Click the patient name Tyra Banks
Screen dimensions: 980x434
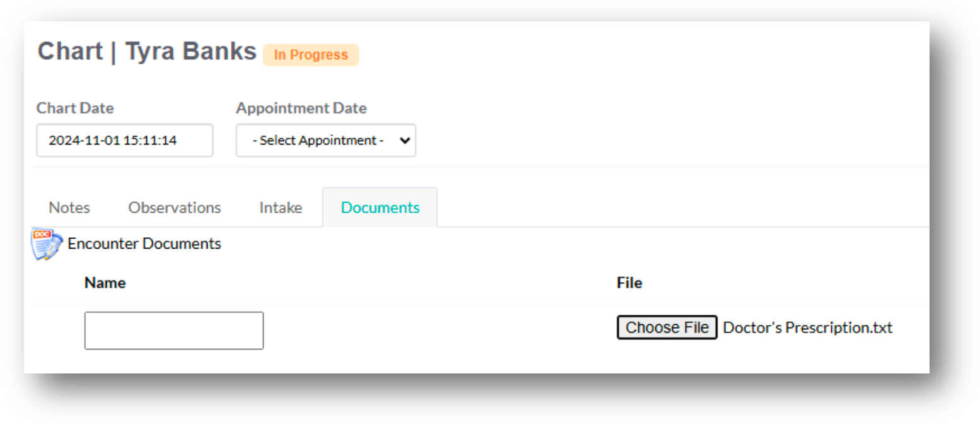191,52
